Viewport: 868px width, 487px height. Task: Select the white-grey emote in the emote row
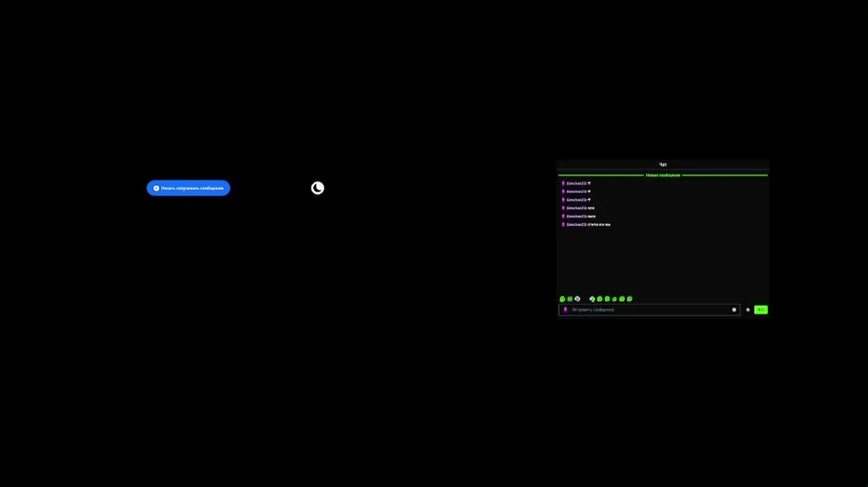pos(577,299)
